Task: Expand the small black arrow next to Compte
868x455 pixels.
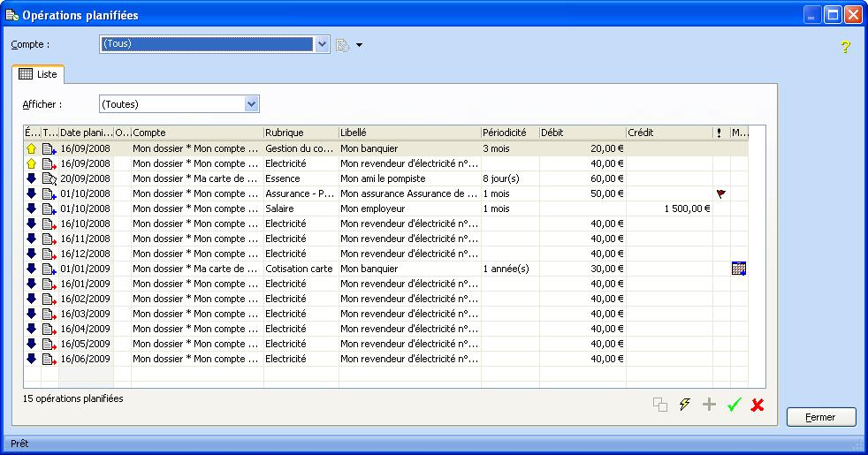Action: 360,45
